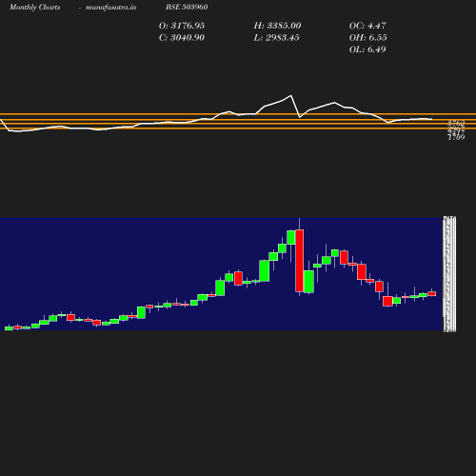Click the close price value C: 3040.90
The width and height of the screenshot is (476, 476).
click(182, 37)
